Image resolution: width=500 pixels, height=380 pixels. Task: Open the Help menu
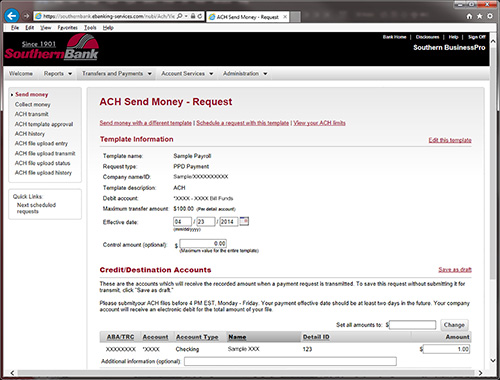point(108,28)
